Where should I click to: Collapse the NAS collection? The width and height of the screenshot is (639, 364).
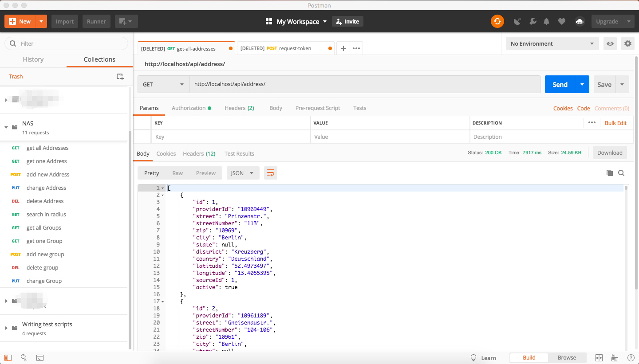tap(6, 127)
